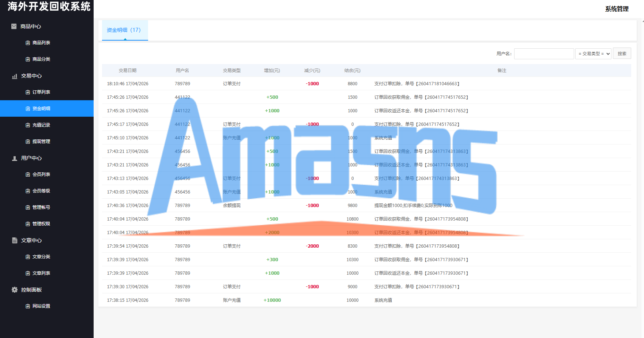Click the icon beside 商品分类
644x338 pixels.
[28, 59]
